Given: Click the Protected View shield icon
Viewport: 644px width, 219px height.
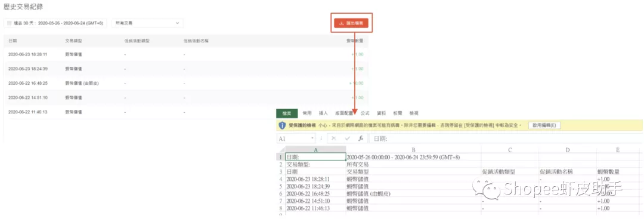Looking at the screenshot, I should (x=282, y=125).
